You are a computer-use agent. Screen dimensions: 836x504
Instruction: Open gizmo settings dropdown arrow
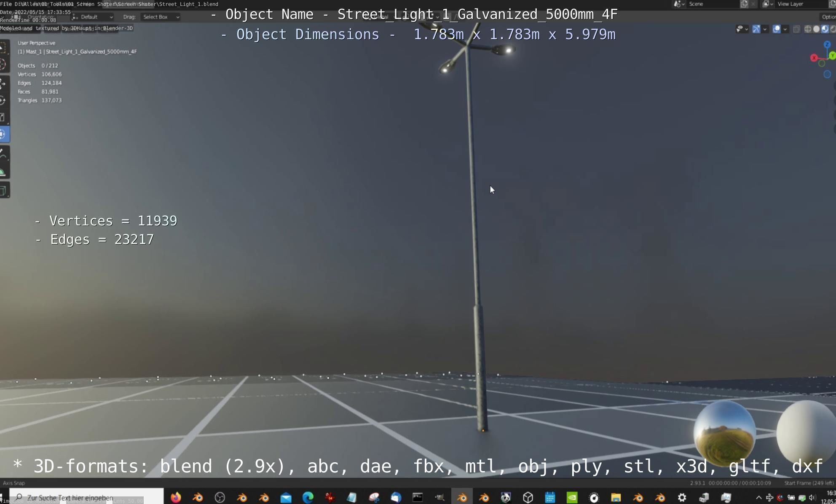coord(765,29)
